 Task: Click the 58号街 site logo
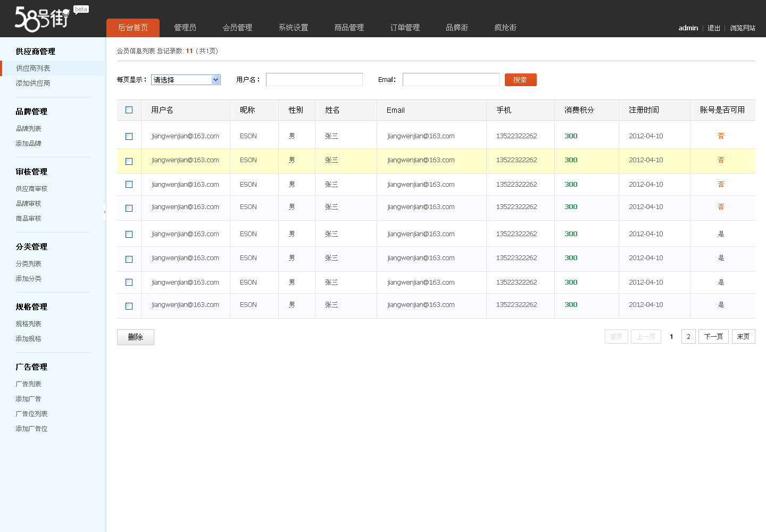(x=43, y=18)
